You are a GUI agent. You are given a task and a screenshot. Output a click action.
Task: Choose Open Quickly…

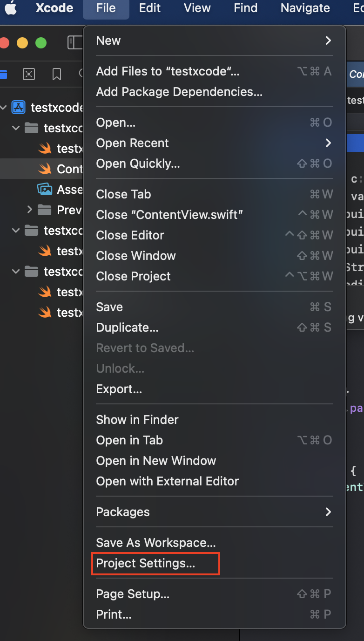tap(215, 164)
